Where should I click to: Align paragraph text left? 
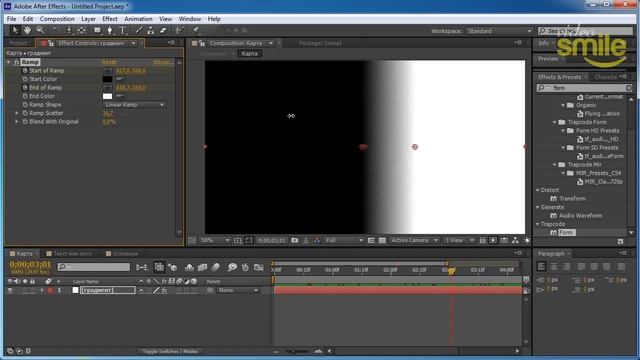pyautogui.click(x=541, y=267)
